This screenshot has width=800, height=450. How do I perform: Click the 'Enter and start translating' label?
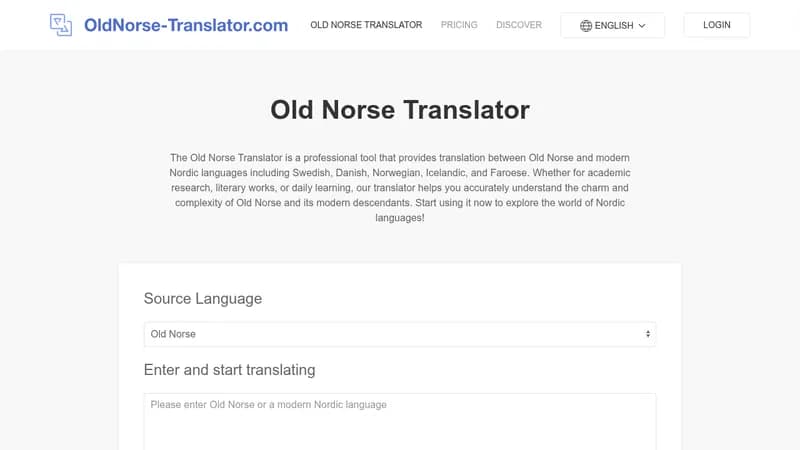pos(230,370)
